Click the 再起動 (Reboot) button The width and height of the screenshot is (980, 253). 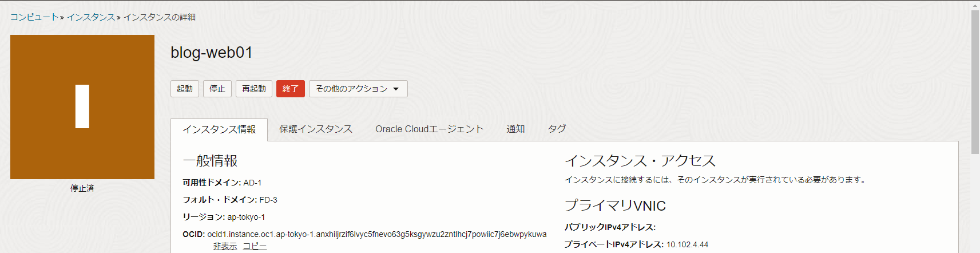(x=254, y=89)
